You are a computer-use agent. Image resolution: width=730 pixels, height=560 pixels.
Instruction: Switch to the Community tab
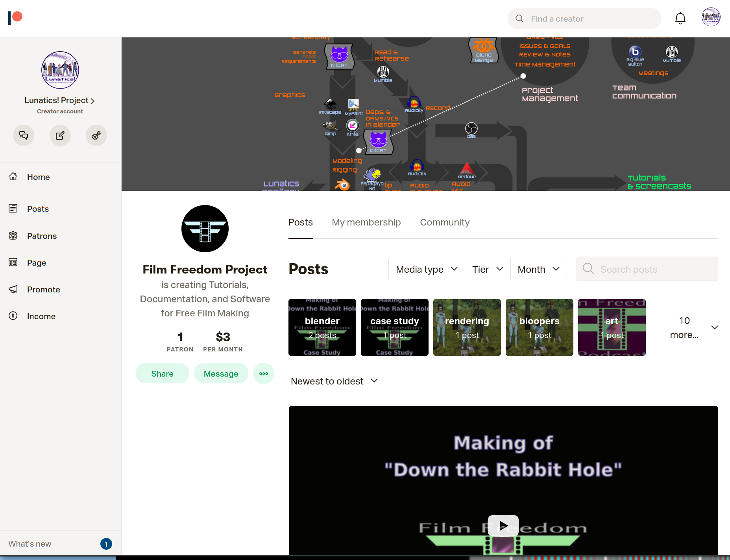[445, 222]
